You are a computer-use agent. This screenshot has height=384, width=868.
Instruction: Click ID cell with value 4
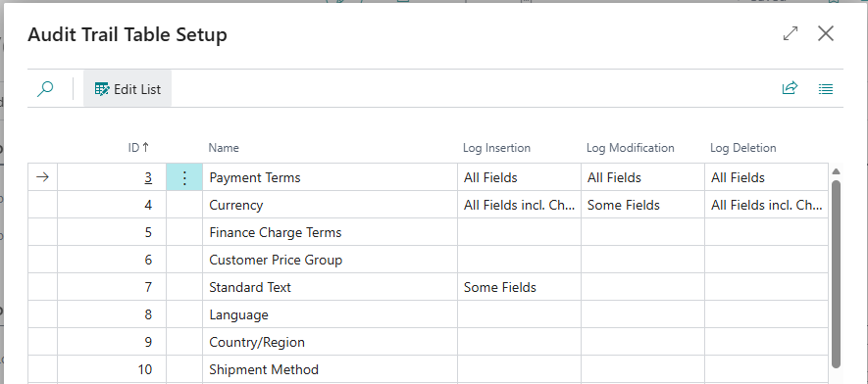point(112,205)
